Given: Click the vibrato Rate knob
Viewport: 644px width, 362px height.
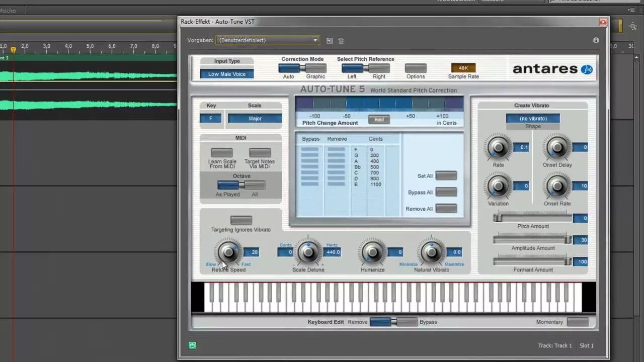Looking at the screenshot, I should pos(498,147).
